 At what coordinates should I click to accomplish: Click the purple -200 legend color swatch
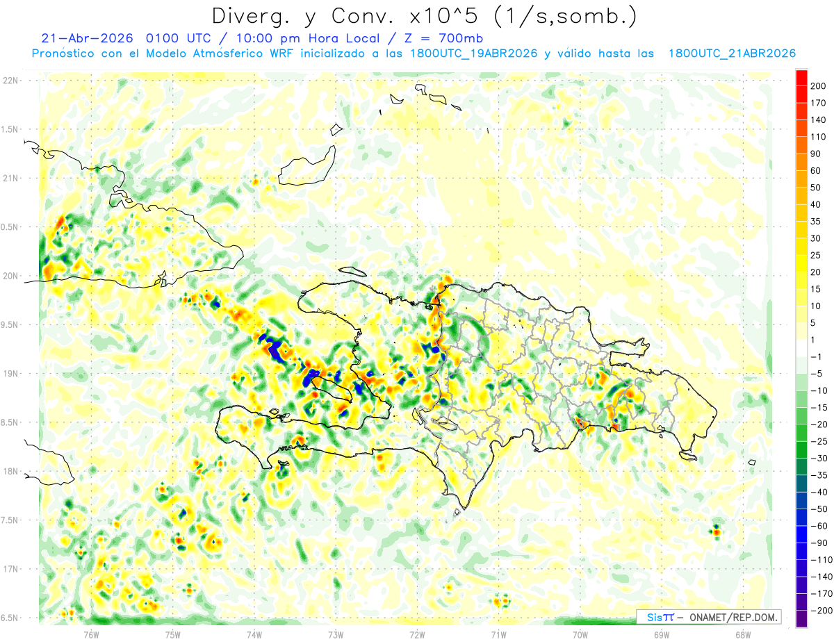tap(801, 619)
